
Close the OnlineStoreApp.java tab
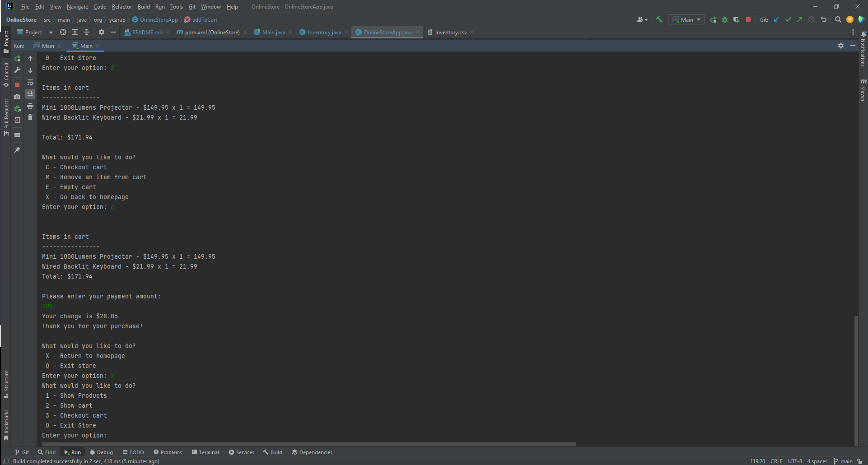[418, 32]
